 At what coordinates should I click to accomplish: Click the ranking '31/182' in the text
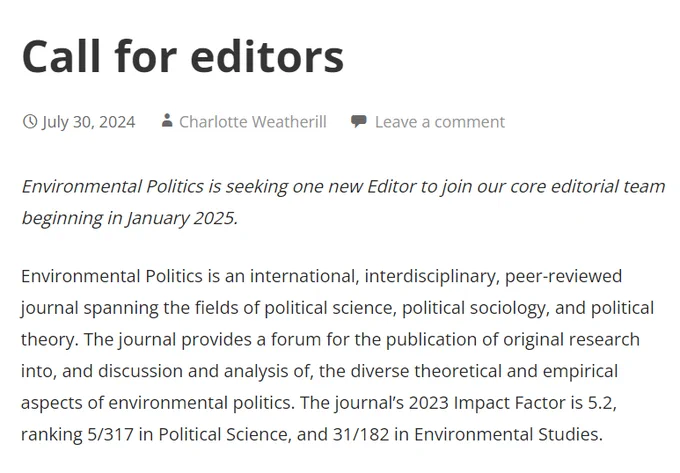pos(361,435)
